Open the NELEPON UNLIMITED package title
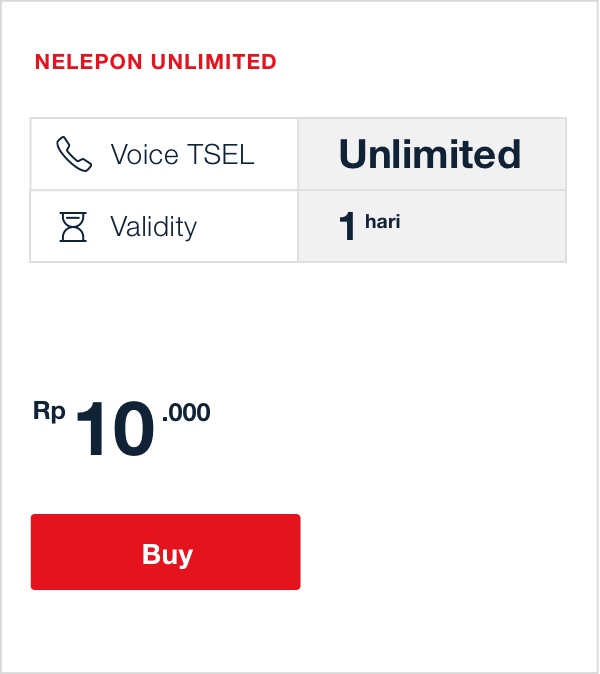 tap(155, 62)
